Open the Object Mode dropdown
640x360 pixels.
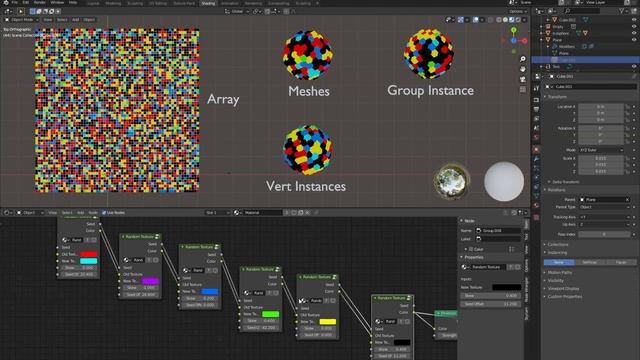tap(22, 20)
